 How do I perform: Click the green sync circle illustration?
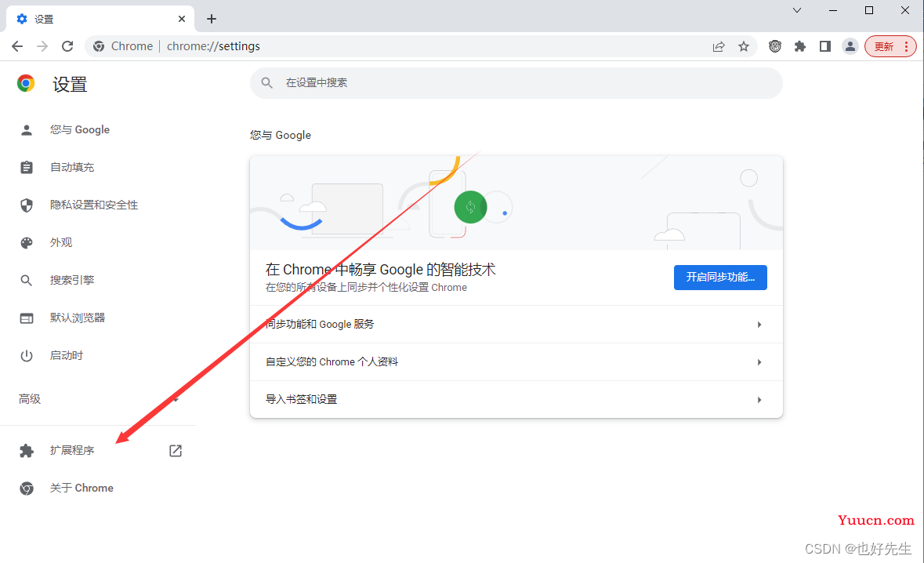click(470, 207)
